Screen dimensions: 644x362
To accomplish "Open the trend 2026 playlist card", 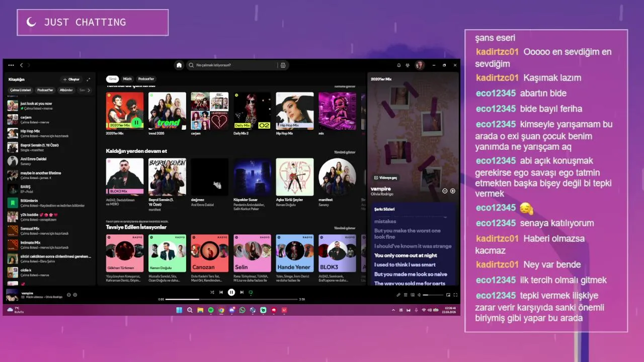I will [167, 114].
